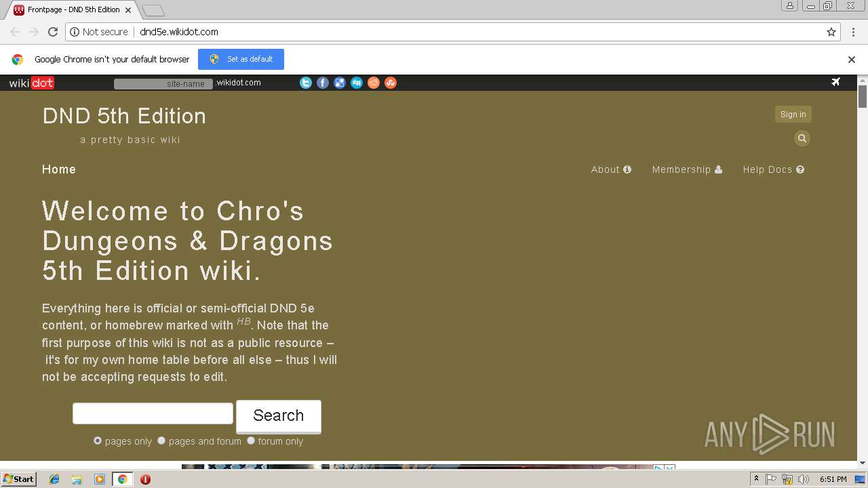Click the Digg share icon
Viewport: 868px width, 488px height.
tap(357, 83)
